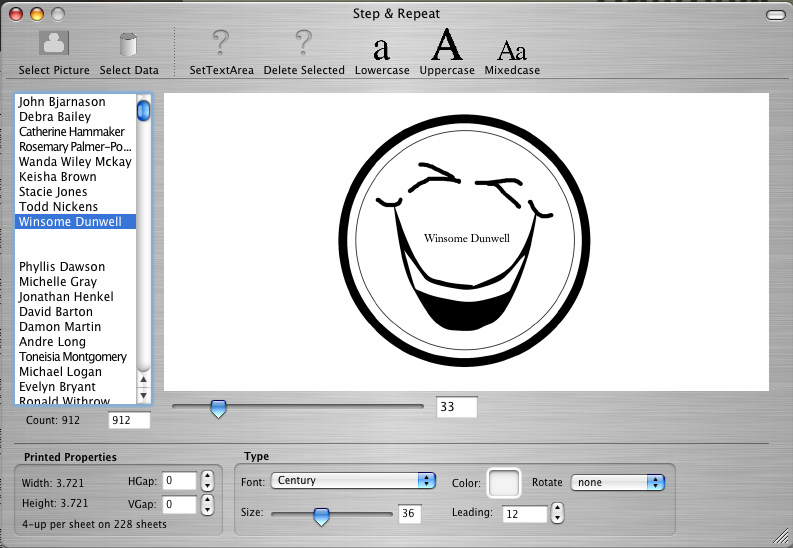
Task: Click the Count input field showing 912
Action: pos(129,421)
